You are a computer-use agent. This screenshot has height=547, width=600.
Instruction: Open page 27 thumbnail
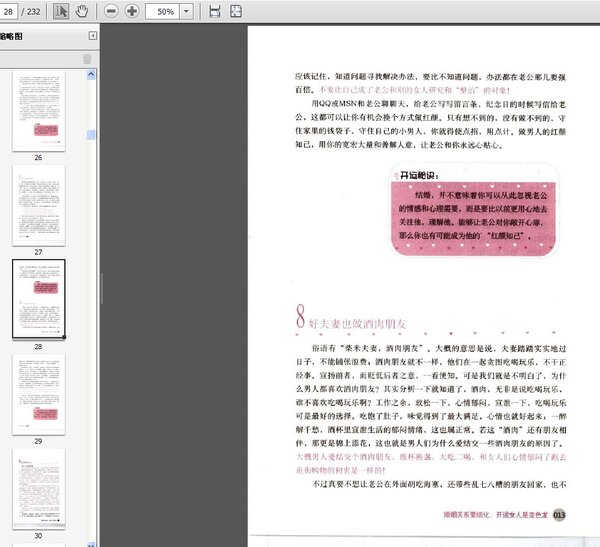point(39,206)
